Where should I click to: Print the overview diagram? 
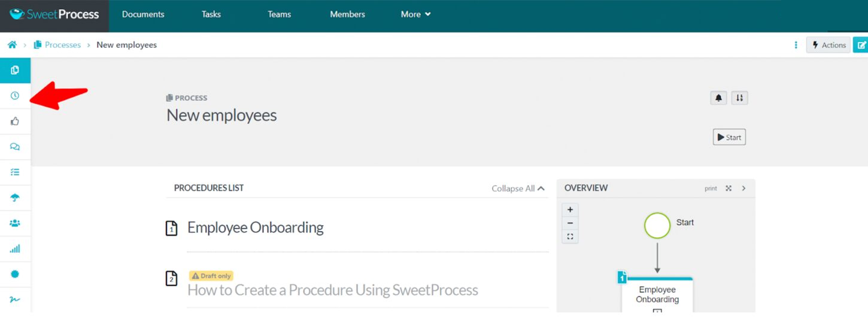(x=711, y=188)
